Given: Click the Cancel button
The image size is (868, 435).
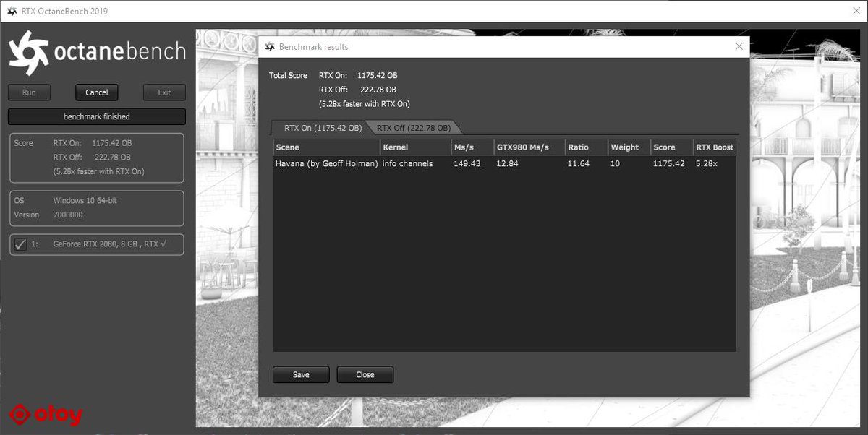Looking at the screenshot, I should [96, 92].
